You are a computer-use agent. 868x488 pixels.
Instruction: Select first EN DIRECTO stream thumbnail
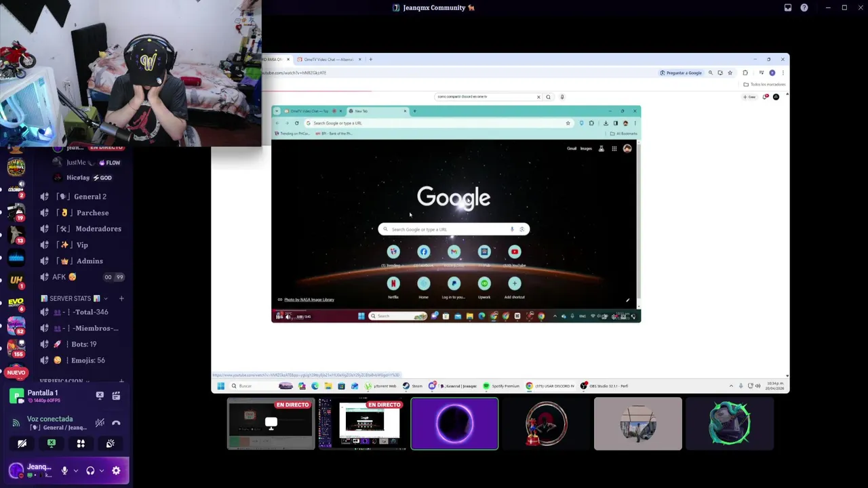271,424
